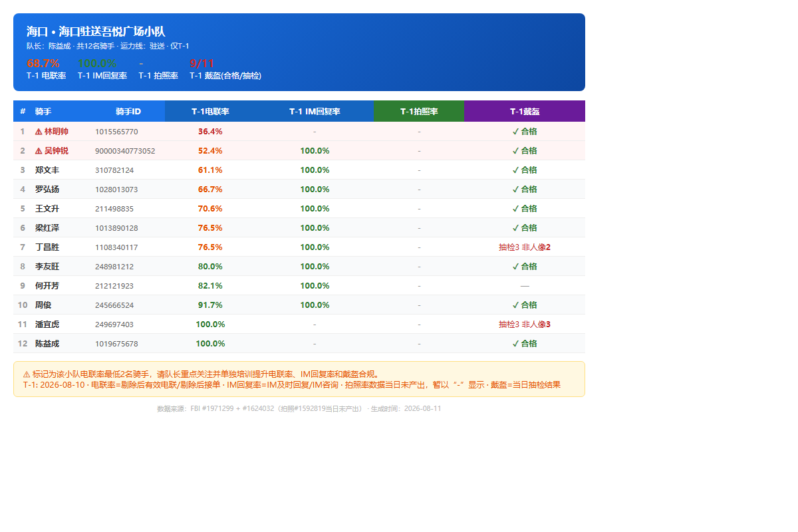Click the ✓ 合格 helmet status for 林明帅

click(x=525, y=132)
